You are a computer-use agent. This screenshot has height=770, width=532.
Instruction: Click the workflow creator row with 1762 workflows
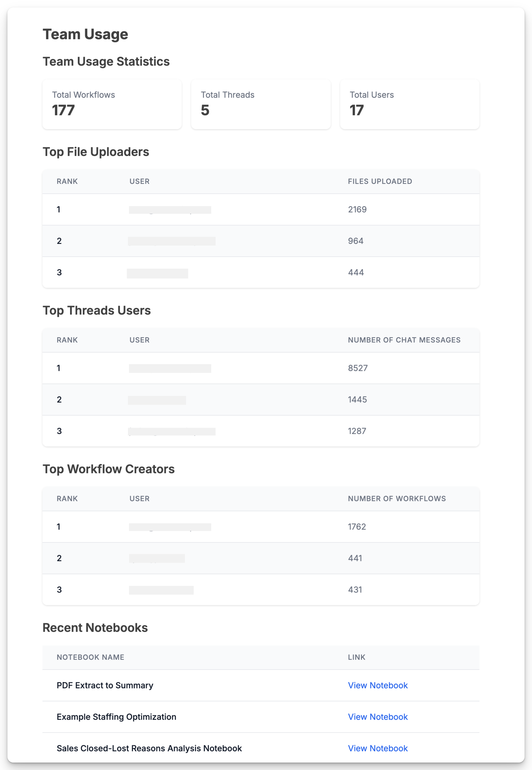click(x=261, y=527)
